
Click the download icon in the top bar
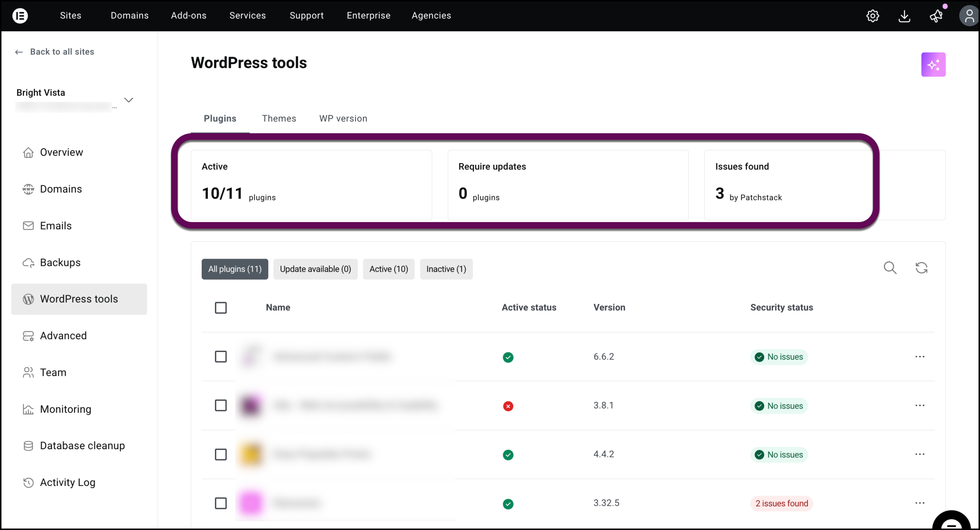(x=904, y=16)
